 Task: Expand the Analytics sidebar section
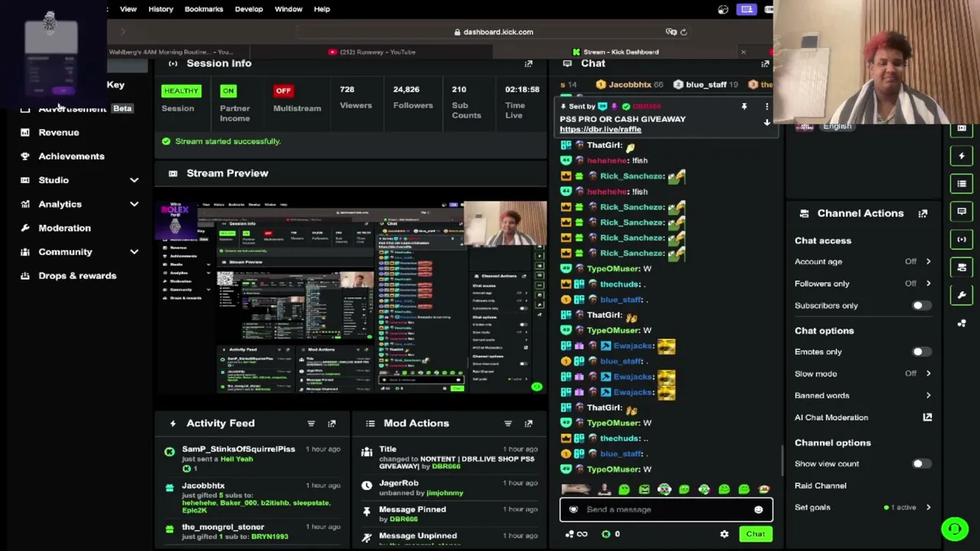134,204
